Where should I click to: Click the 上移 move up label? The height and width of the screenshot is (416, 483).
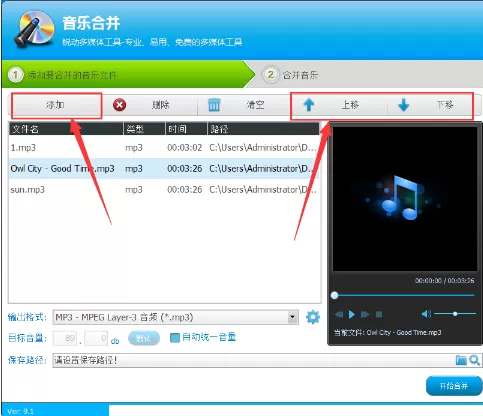pos(350,105)
